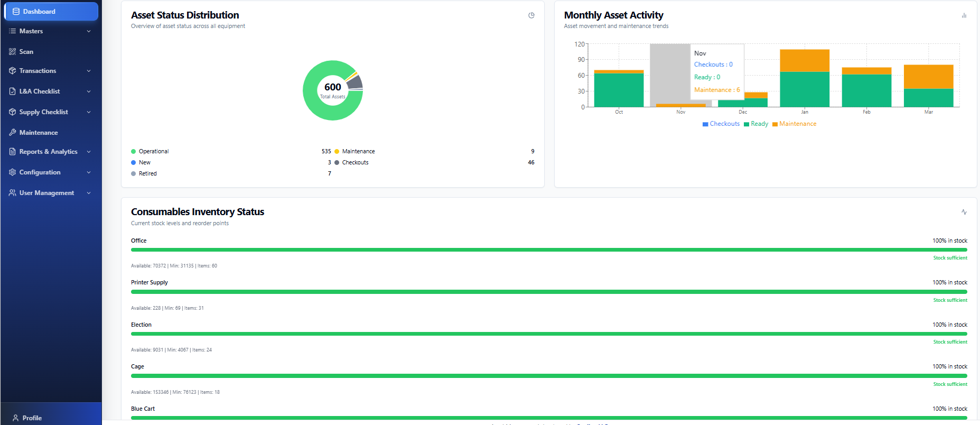This screenshot has width=980, height=425.
Task: Click the bar chart icon in Monthly Activity card
Action: click(x=964, y=15)
